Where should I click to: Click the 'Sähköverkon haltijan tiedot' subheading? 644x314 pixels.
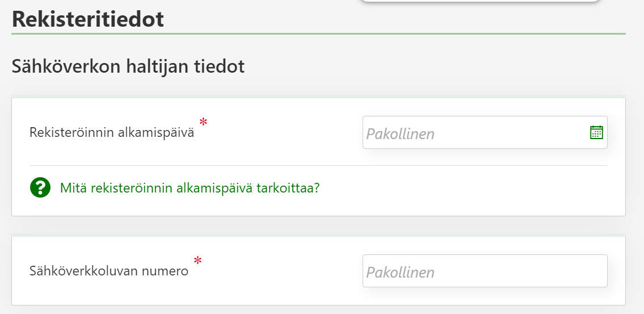click(128, 66)
